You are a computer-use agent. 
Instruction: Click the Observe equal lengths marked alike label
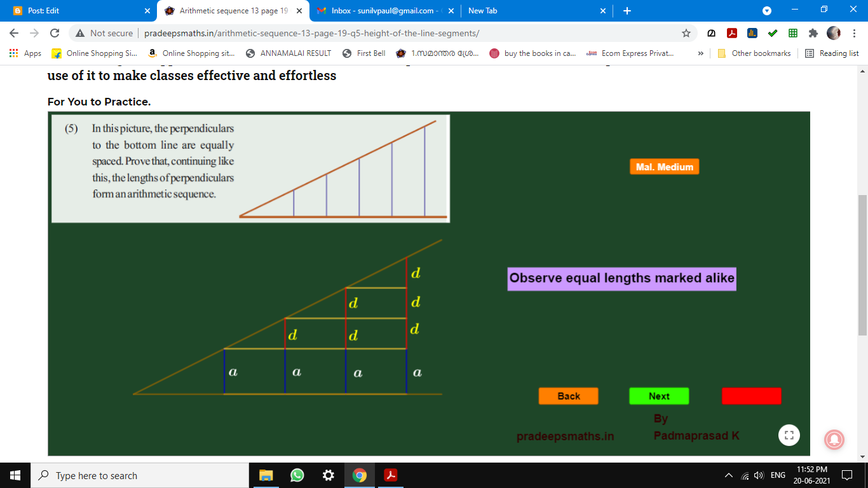621,278
